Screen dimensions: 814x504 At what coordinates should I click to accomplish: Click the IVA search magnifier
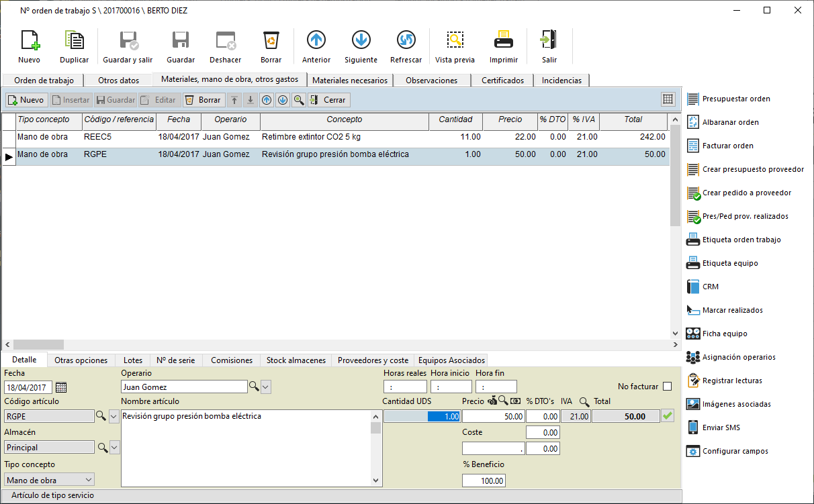pos(584,402)
